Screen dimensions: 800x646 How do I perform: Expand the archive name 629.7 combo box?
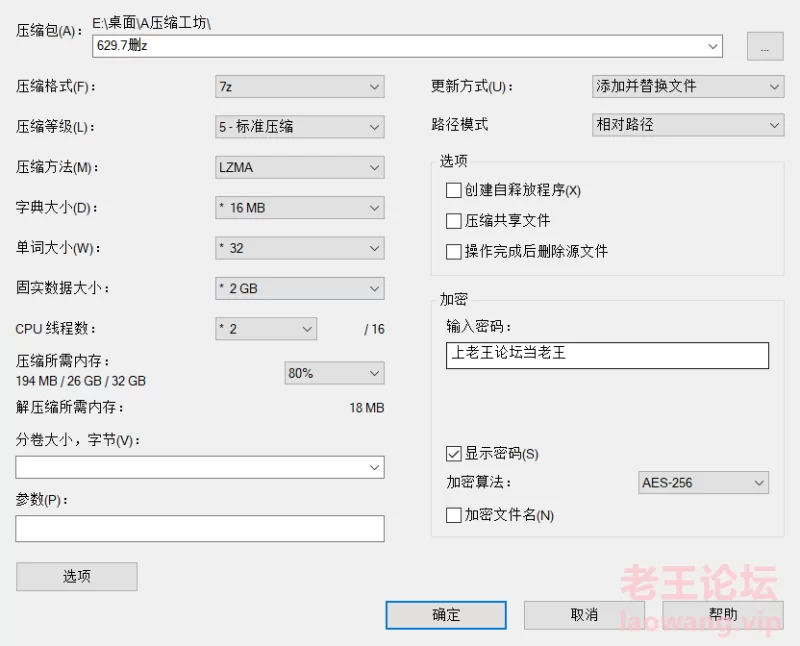(713, 46)
